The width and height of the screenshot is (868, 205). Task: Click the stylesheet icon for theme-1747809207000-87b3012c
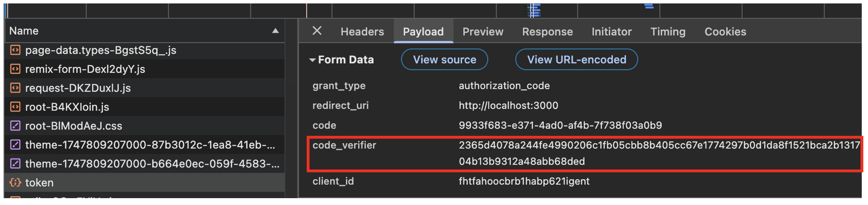[15, 145]
